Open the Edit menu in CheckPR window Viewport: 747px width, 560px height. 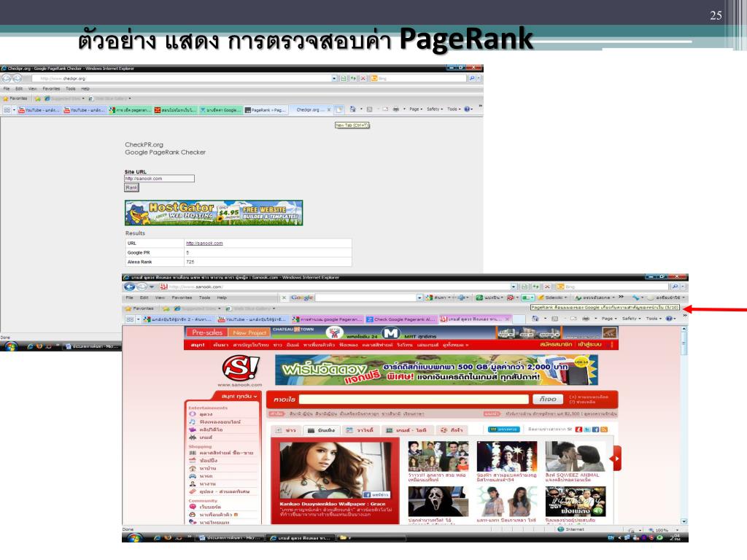(x=19, y=88)
